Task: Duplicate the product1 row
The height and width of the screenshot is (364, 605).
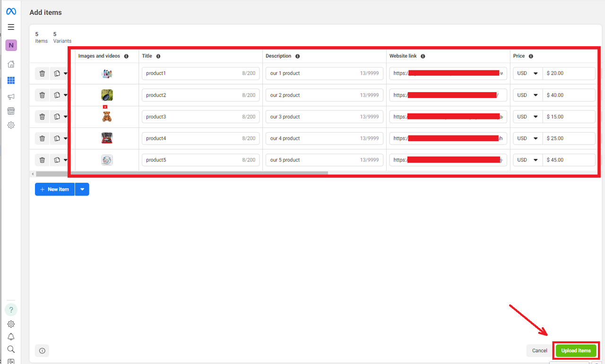Action: click(57, 73)
